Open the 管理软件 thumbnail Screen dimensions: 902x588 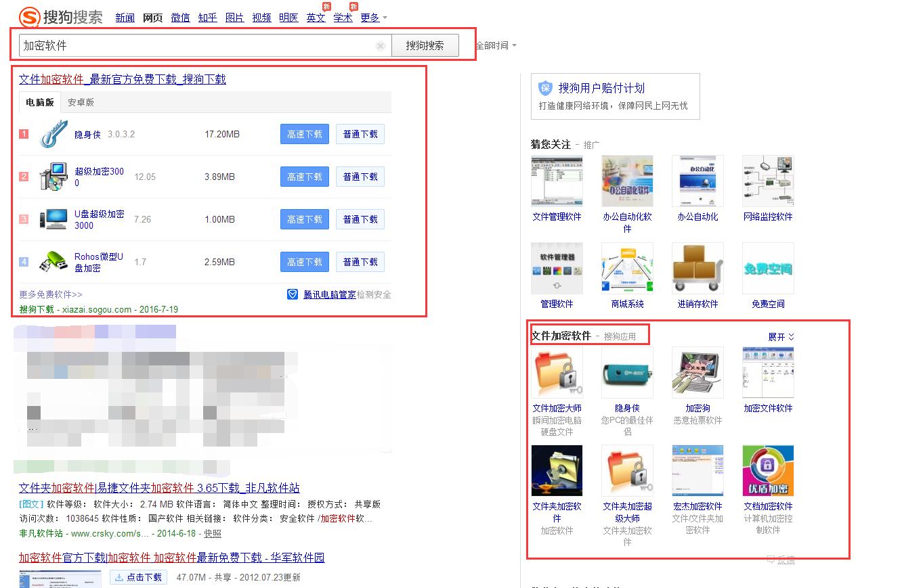point(557,268)
